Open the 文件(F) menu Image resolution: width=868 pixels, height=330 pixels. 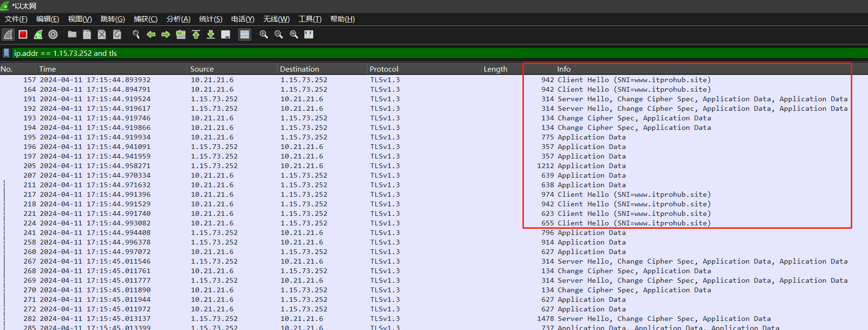coord(16,19)
